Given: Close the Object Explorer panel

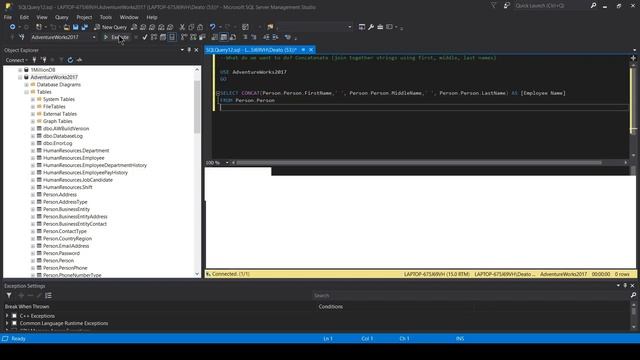Looking at the screenshot, I should pos(196,50).
